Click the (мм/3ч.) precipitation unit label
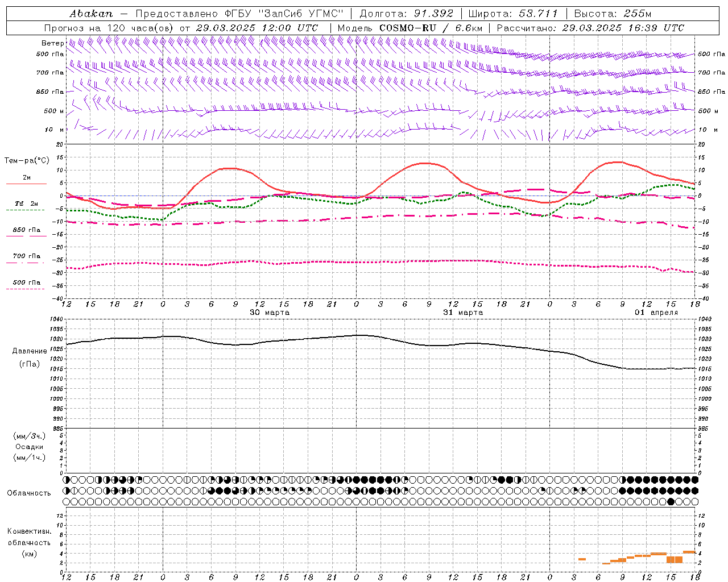The image size is (728, 582). coord(30,436)
